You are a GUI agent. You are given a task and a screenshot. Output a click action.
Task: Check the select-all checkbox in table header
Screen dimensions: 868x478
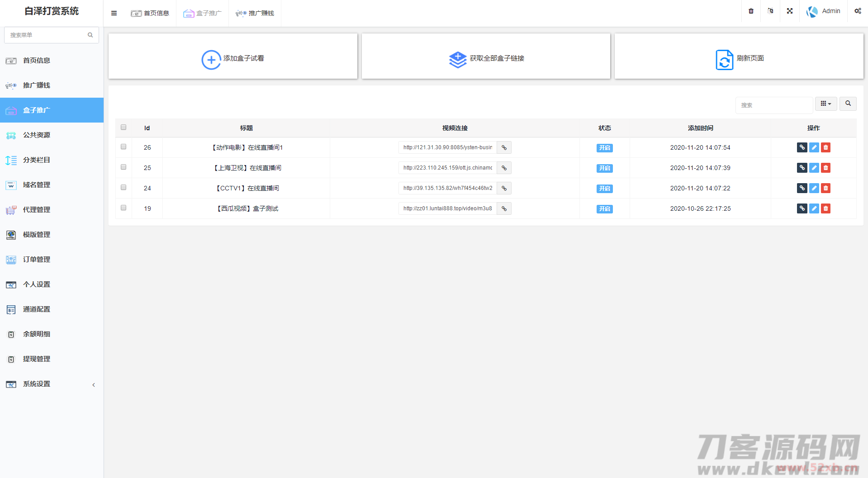123,128
